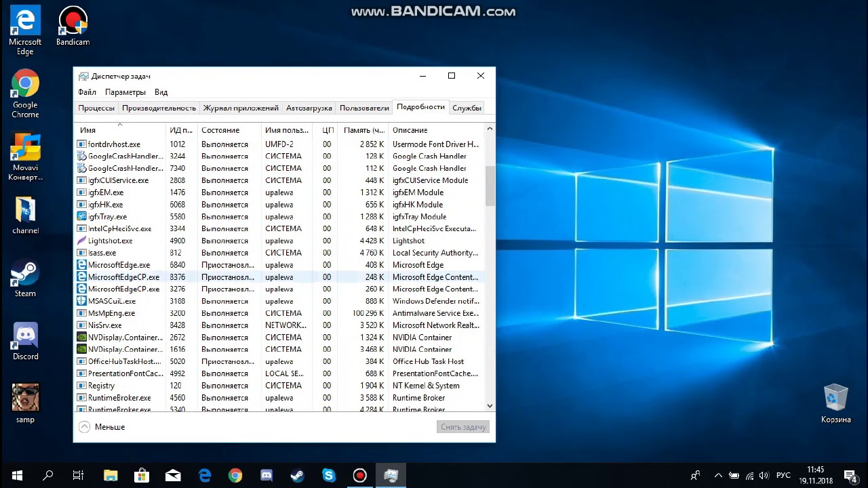Screen dimensions: 868x488
Task: Click the scrollbar down arrow in process list
Action: [x=490, y=405]
